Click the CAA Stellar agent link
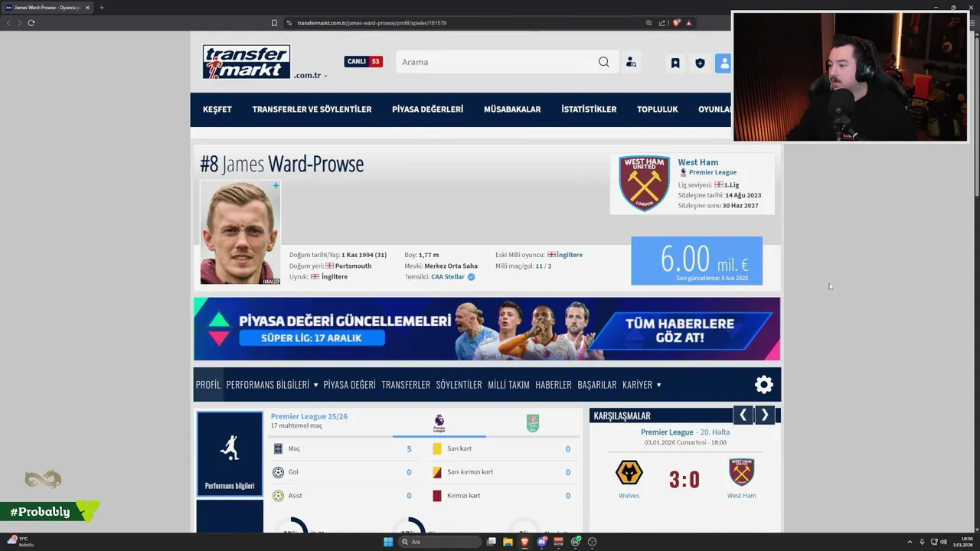 448,277
